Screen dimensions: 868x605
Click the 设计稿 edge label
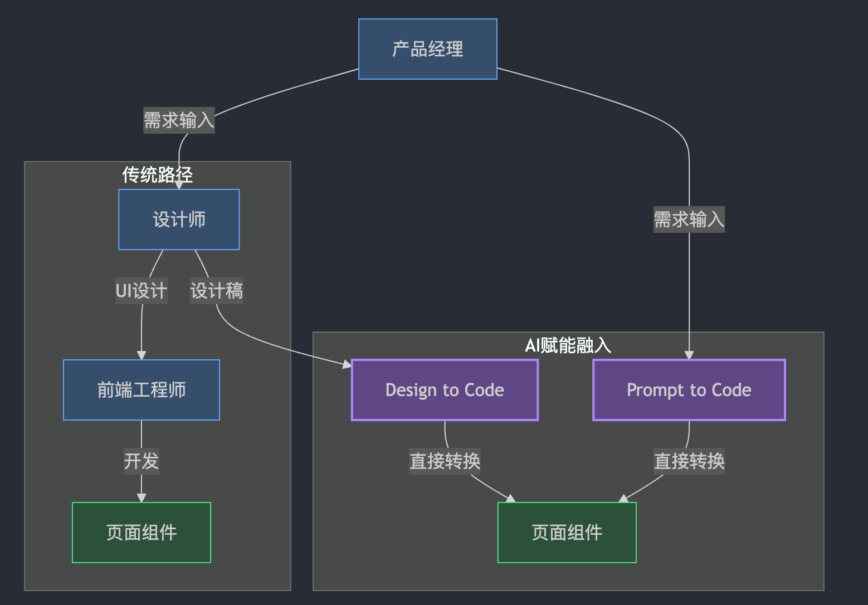pyautogui.click(x=216, y=291)
